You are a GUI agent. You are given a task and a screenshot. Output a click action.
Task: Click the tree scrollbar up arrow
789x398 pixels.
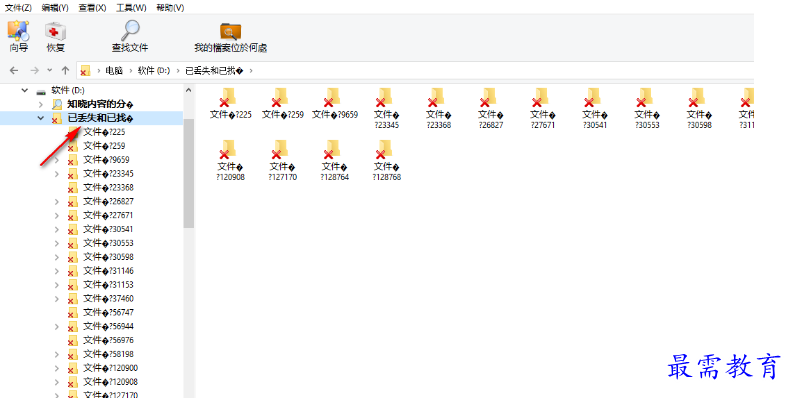[x=189, y=91]
